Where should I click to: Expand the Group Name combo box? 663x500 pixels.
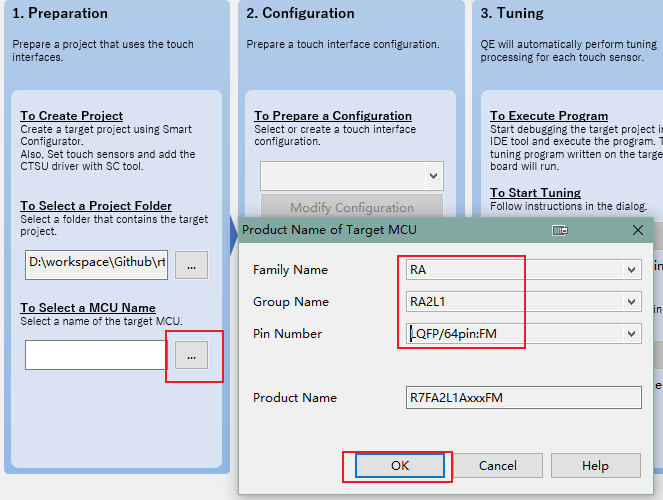coord(631,302)
